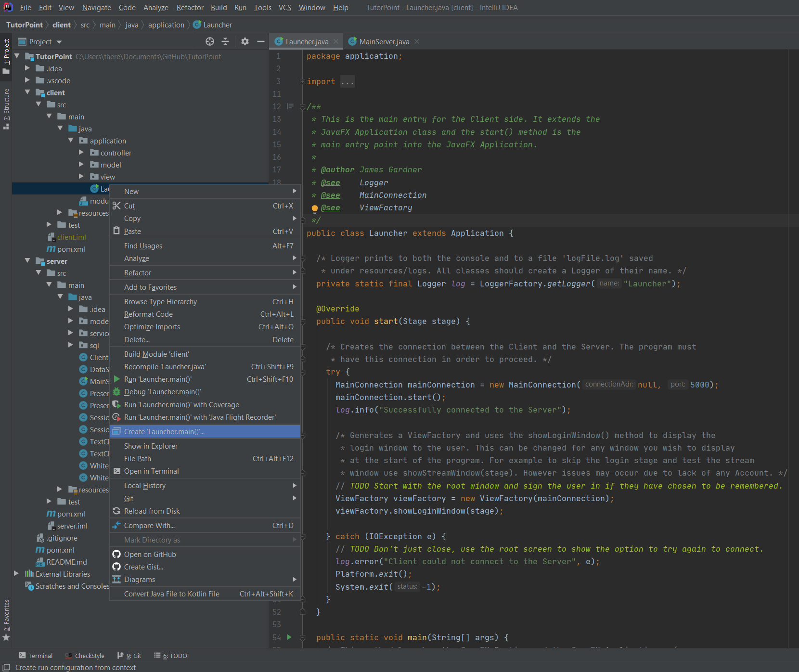The height and width of the screenshot is (672, 799).
Task: Close the Launcher.java tab
Action: click(x=336, y=41)
